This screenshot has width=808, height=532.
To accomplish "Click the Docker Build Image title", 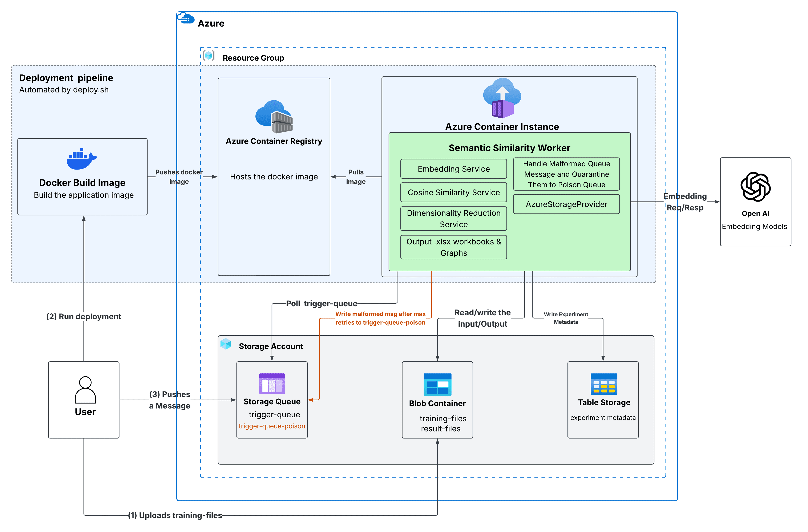I will point(82,183).
